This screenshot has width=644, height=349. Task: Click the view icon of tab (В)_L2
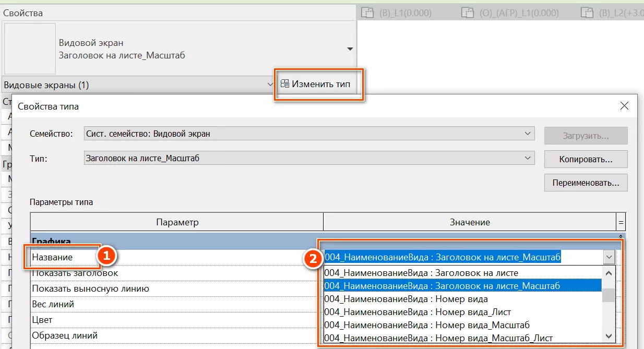(x=588, y=13)
